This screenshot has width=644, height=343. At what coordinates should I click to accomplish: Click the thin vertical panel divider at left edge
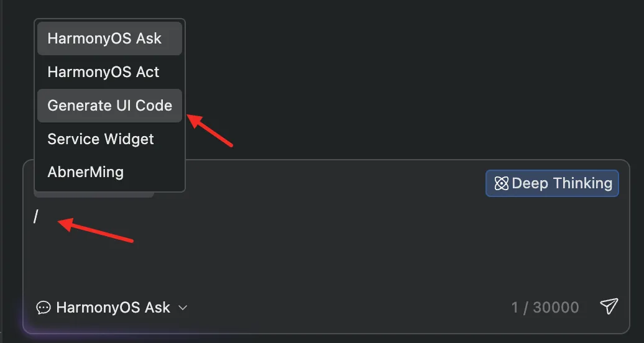pos(1,171)
